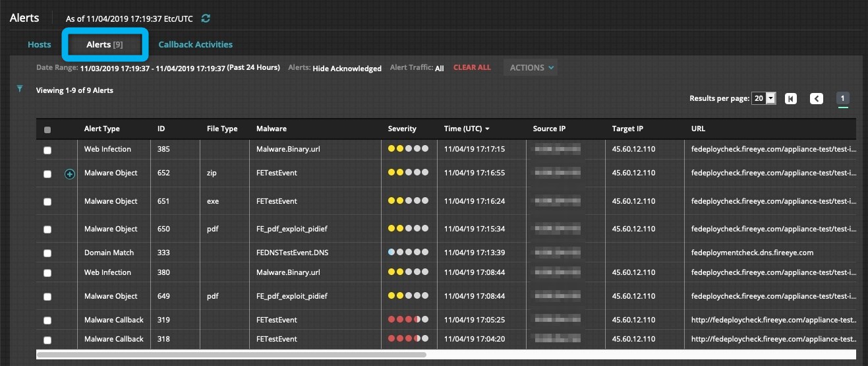Click time 11/04/19 17:17:15 cell
This screenshot has width=868, height=366.
click(x=475, y=149)
